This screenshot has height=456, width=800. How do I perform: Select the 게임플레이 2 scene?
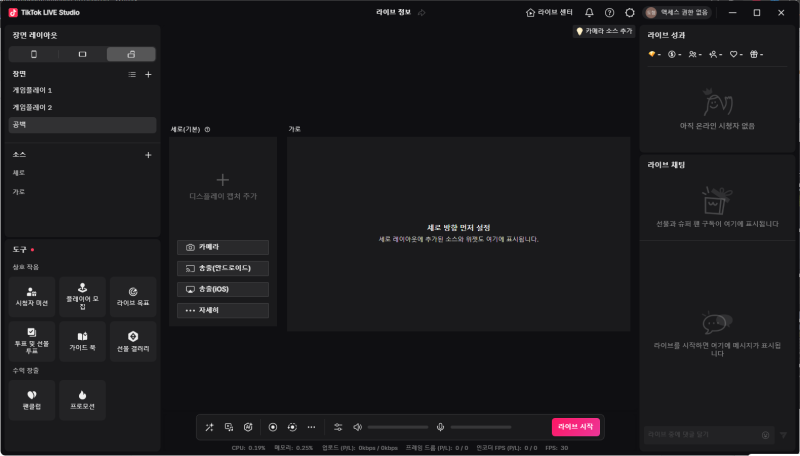82,108
